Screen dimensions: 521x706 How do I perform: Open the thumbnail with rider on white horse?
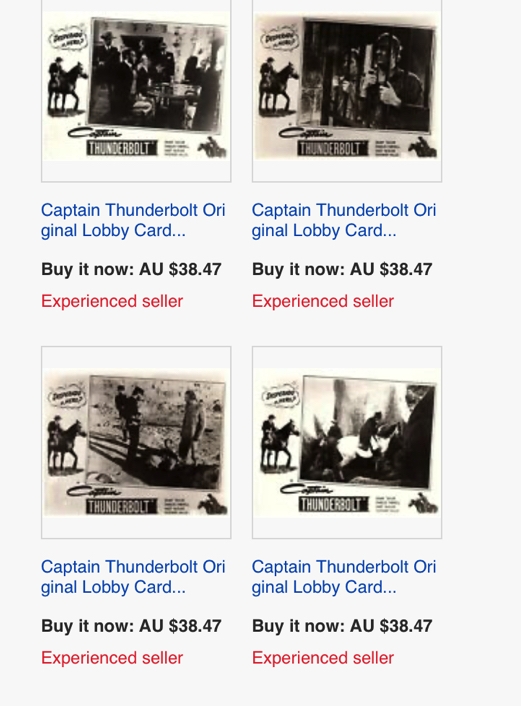347,442
